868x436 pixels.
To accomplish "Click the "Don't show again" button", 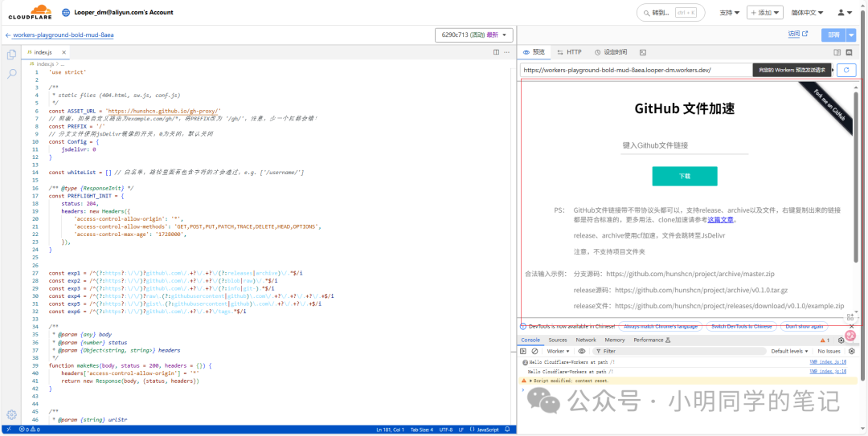I will (x=805, y=327).
